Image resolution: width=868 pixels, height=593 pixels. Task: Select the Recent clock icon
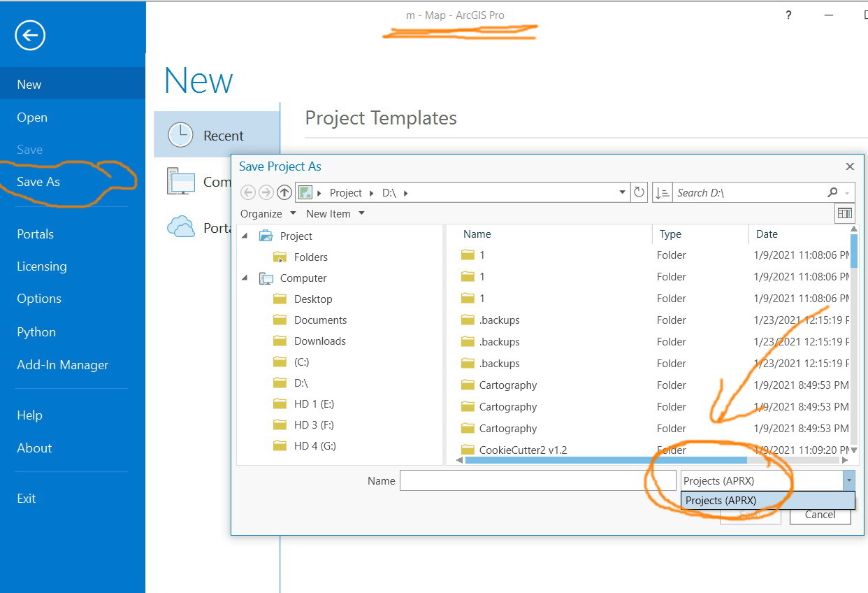click(x=180, y=135)
